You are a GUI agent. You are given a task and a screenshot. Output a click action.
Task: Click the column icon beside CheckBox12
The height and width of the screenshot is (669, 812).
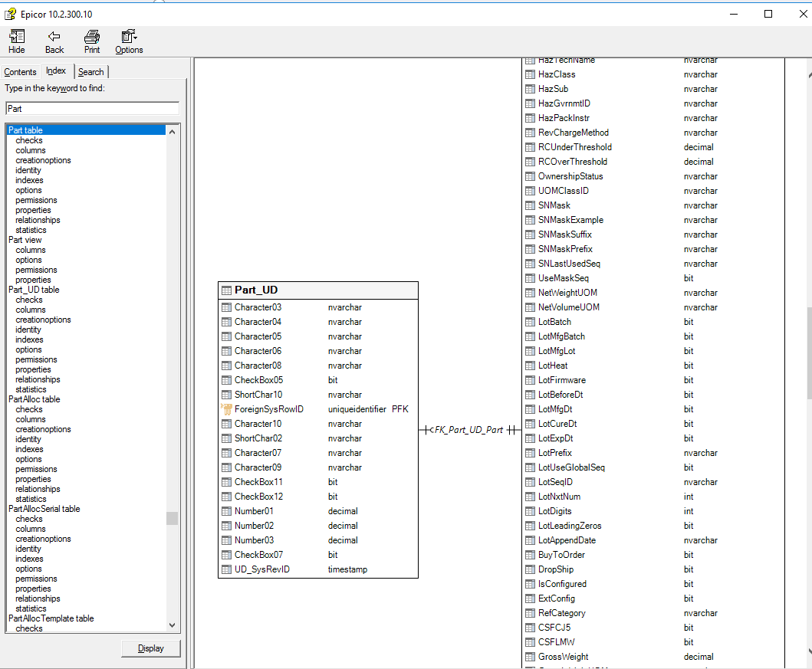(226, 497)
